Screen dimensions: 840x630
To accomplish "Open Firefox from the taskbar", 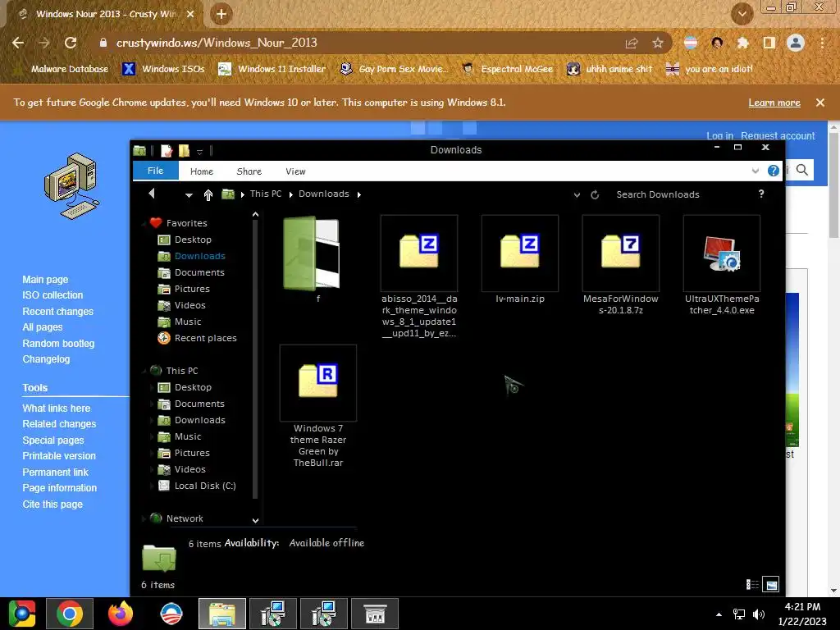I will coord(121,614).
